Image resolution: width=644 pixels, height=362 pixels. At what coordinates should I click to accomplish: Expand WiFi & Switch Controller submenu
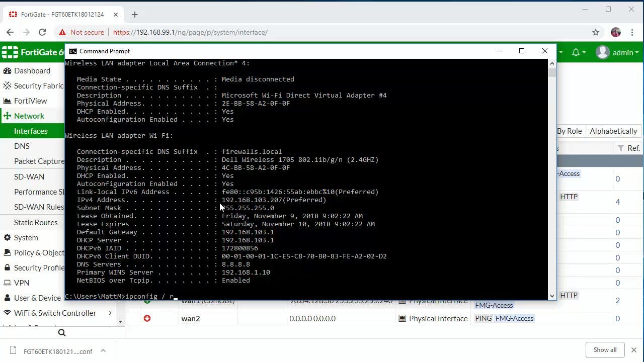coord(110,313)
